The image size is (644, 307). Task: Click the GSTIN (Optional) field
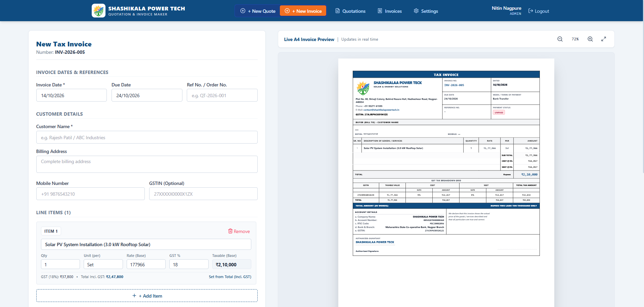coord(203,194)
